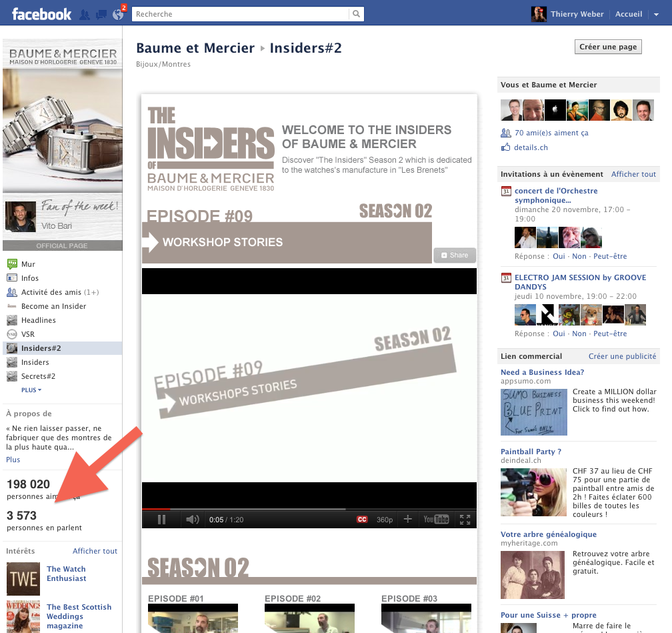This screenshot has height=633, width=672.
Task: Click 70 ami(e)s aiment ça link
Action: [x=551, y=133]
